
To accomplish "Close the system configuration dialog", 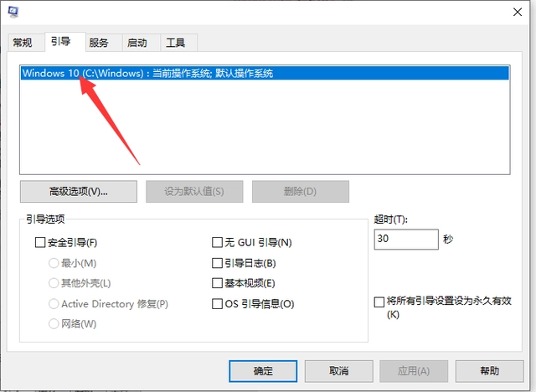I will (x=518, y=13).
